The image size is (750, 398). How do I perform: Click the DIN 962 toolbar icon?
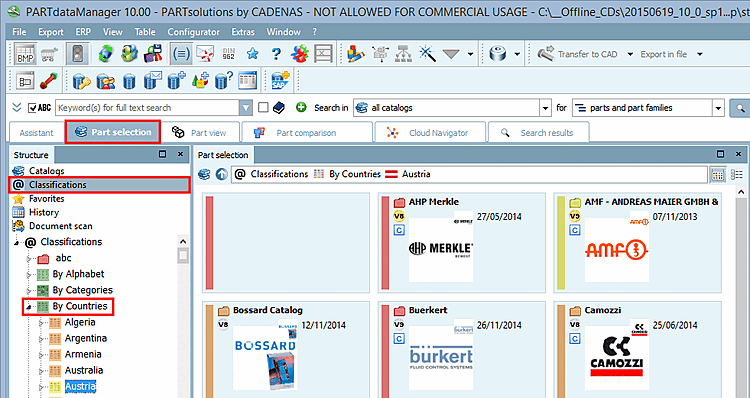click(229, 54)
